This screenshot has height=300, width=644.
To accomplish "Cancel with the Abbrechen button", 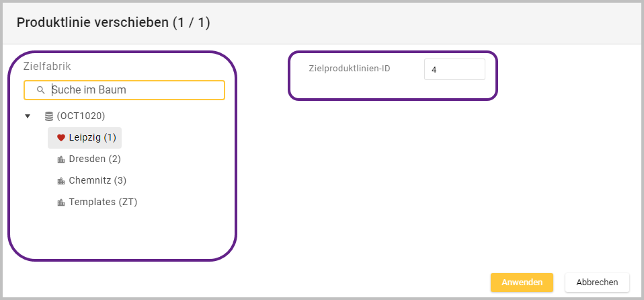I will tap(597, 283).
